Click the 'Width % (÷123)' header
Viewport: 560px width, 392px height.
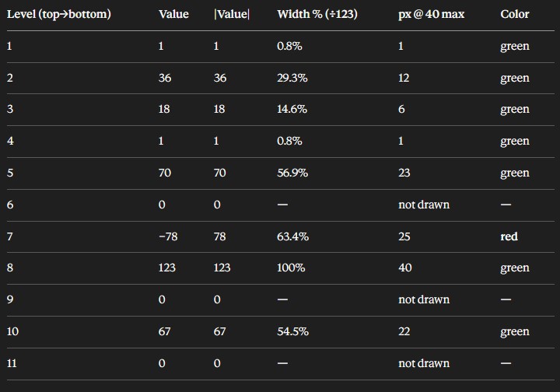click(x=317, y=14)
